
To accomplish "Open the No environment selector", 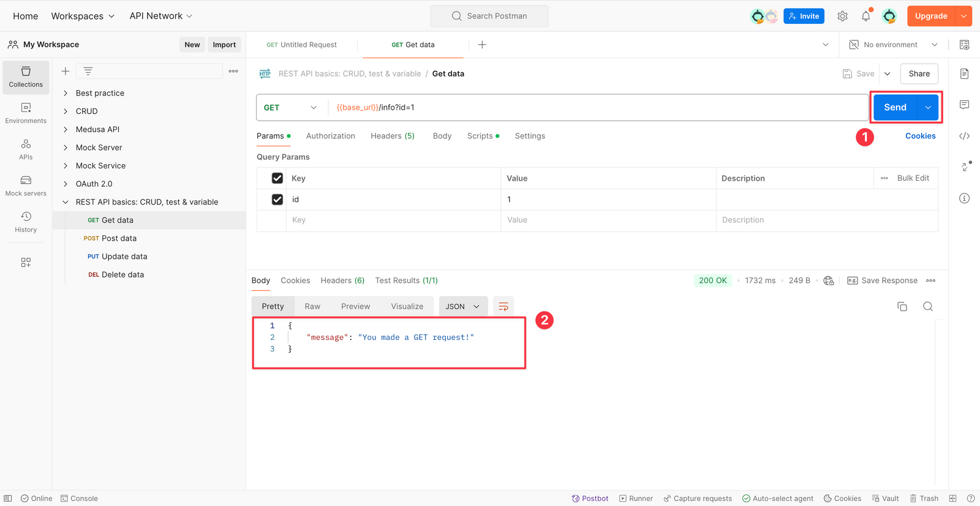I will pos(894,45).
